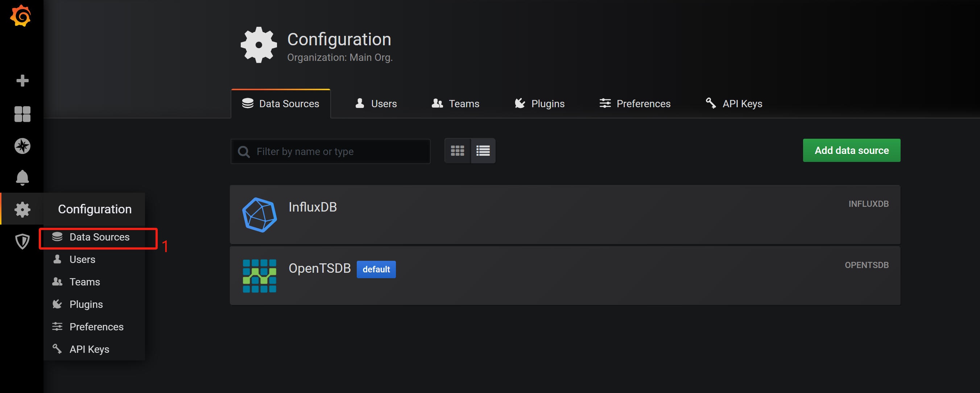Select Users in Configuration flyout menu
Viewport: 980px width, 393px height.
[x=82, y=260]
